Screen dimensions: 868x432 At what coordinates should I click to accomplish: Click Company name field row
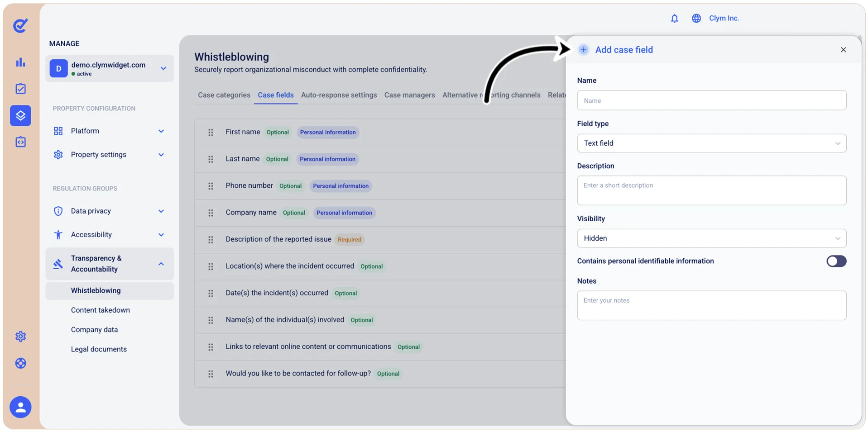(380, 213)
